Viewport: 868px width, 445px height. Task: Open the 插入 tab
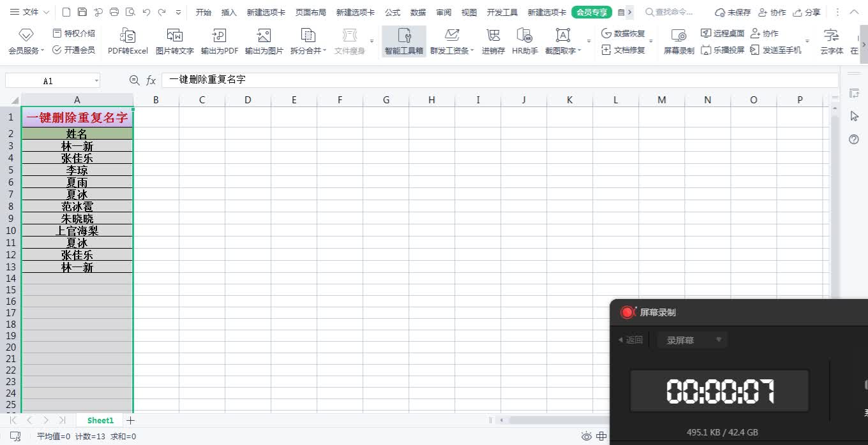click(229, 12)
